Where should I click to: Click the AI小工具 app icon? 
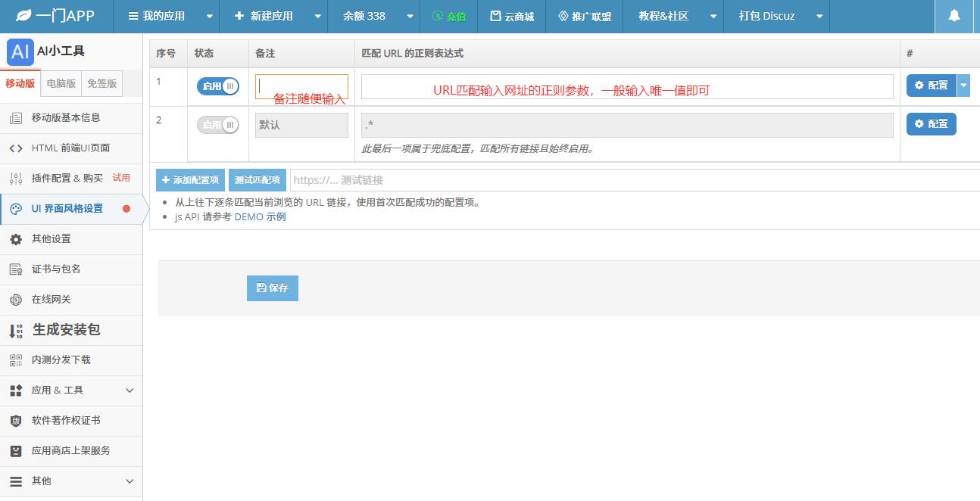[x=20, y=52]
